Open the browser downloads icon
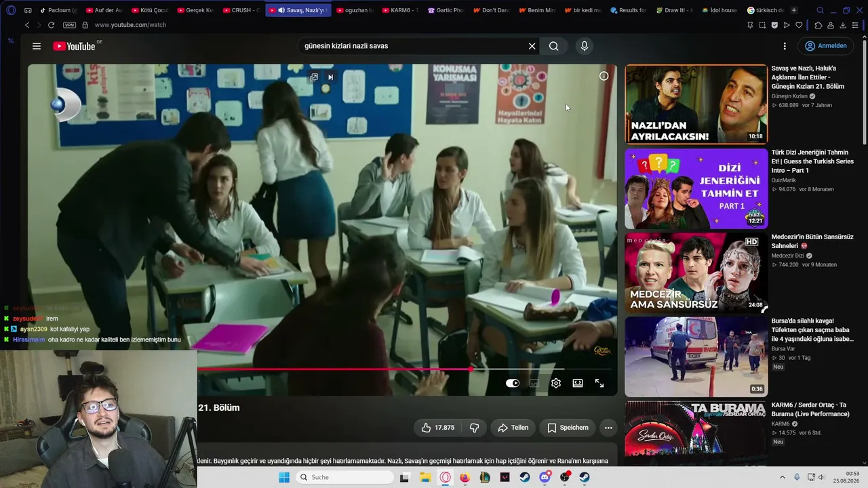 843,25
